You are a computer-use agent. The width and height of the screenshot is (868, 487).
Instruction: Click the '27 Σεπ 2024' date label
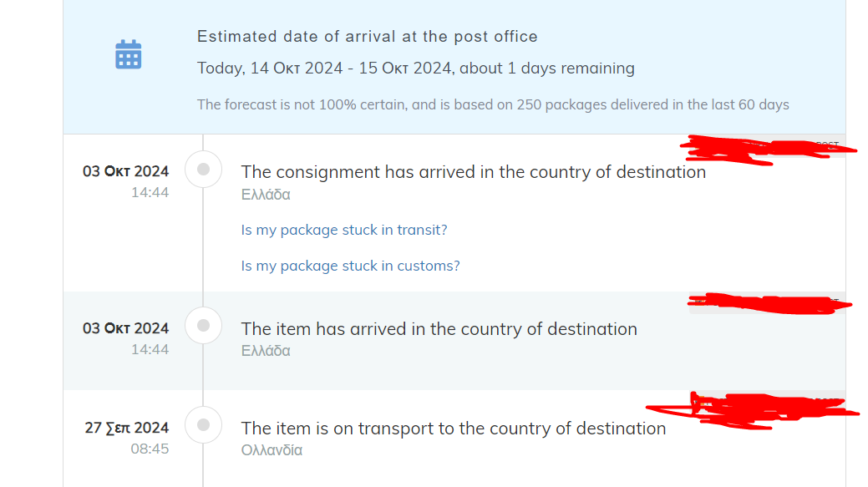click(127, 428)
